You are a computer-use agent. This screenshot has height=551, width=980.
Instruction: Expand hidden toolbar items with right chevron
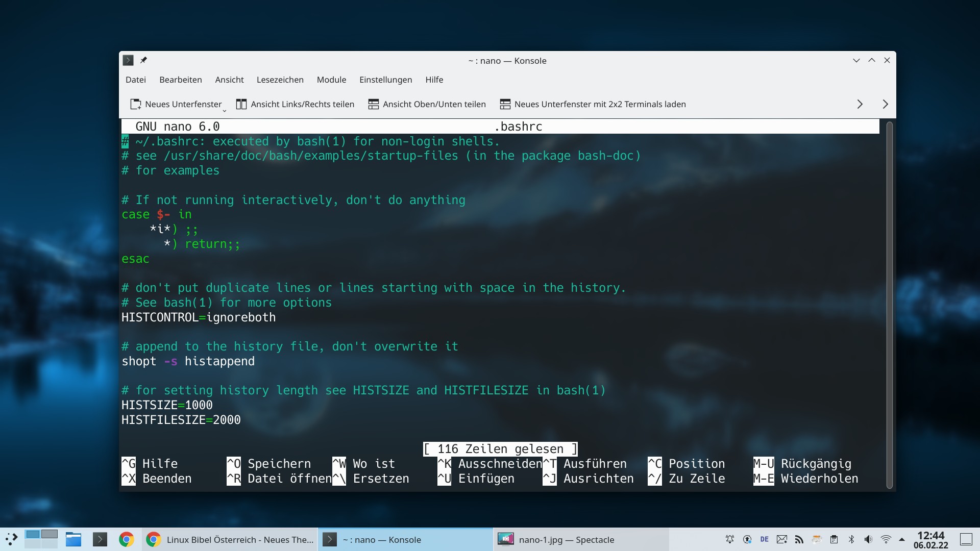(860, 104)
